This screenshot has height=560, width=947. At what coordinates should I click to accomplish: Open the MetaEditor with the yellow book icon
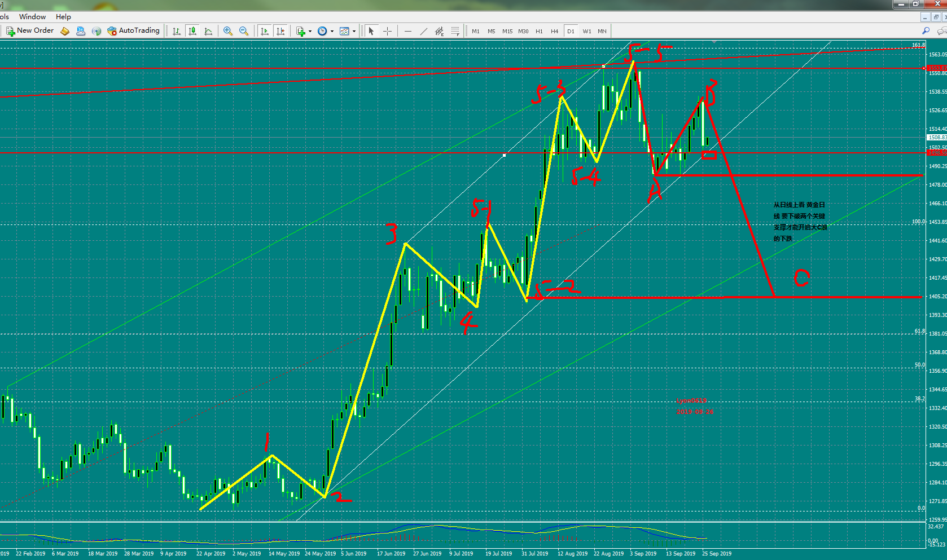pos(65,31)
